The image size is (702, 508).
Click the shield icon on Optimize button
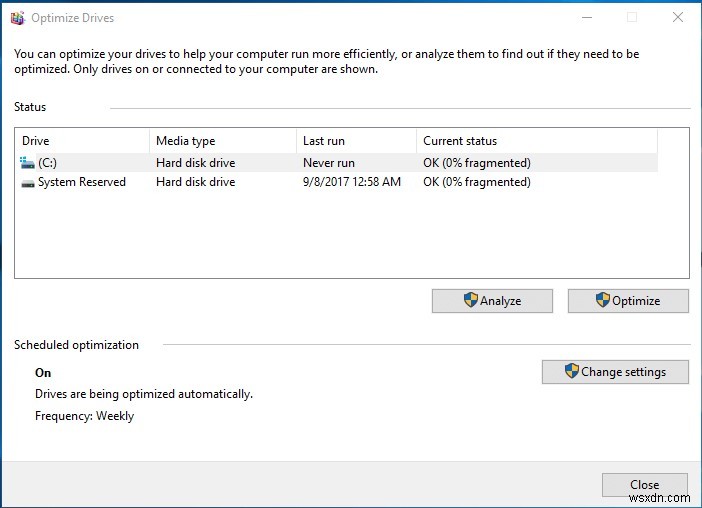click(603, 300)
